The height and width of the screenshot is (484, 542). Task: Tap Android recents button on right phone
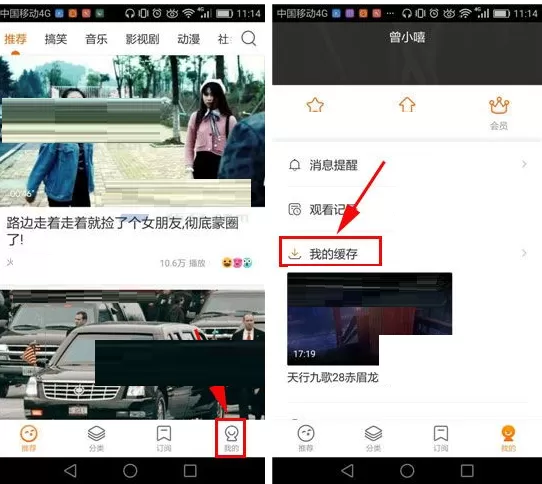click(467, 471)
